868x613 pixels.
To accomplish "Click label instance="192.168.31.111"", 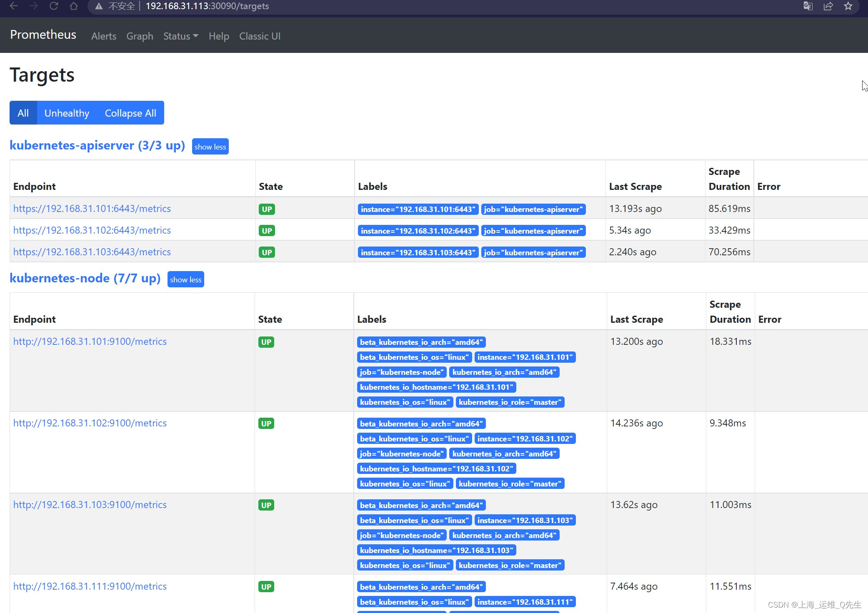I will [525, 602].
